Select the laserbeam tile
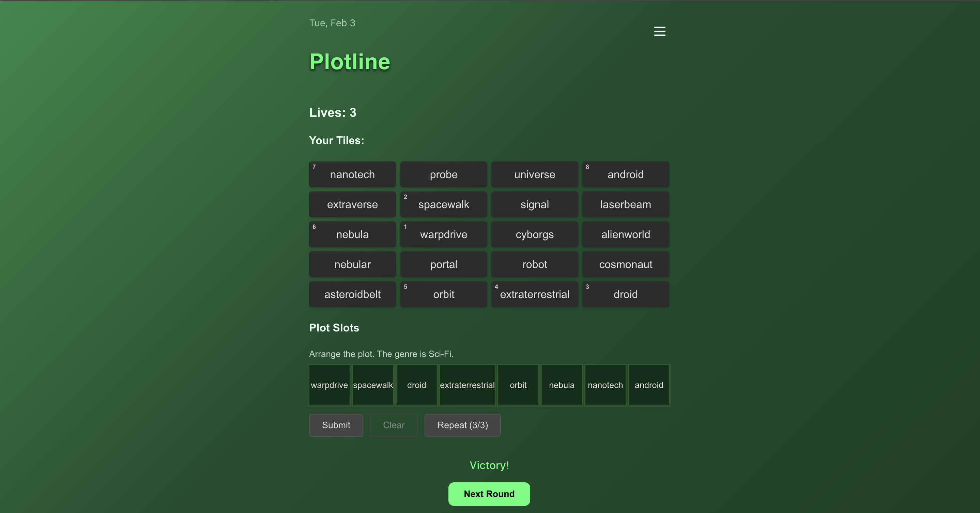The width and height of the screenshot is (980, 513). pos(625,204)
